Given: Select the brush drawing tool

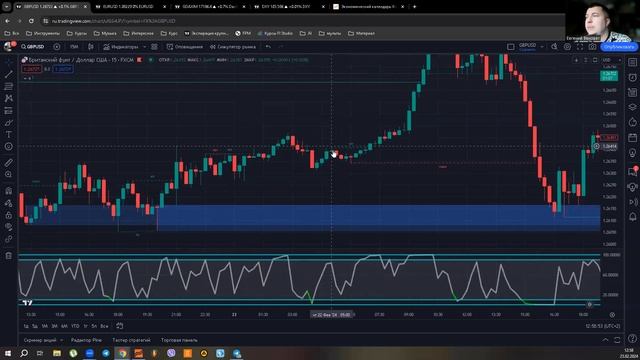Looking at the screenshot, I should (9, 122).
